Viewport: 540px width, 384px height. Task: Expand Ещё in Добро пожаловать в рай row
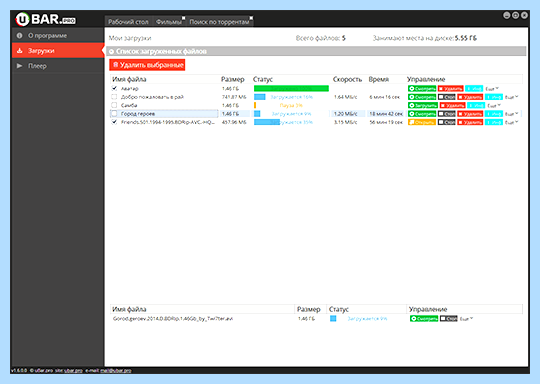[x=511, y=97]
